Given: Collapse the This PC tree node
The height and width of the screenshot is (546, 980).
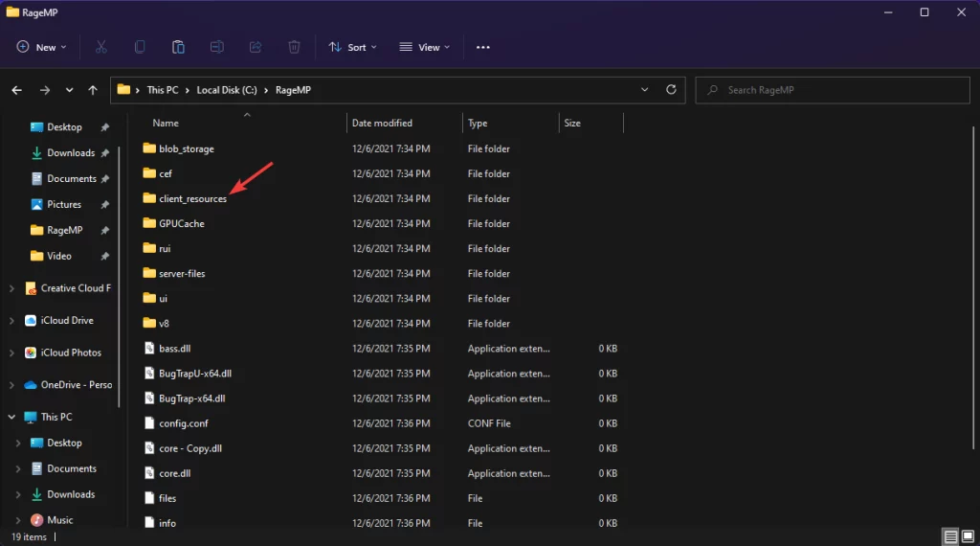Looking at the screenshot, I should tap(11, 417).
